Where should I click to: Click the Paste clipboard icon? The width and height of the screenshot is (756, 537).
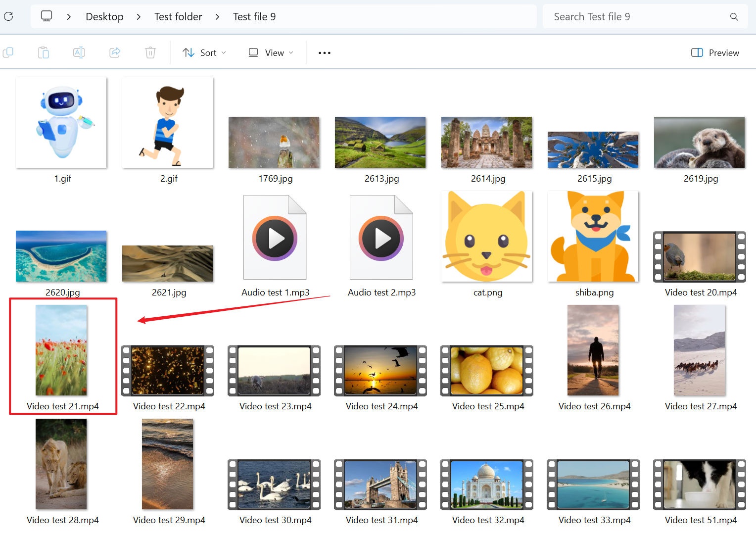44,52
